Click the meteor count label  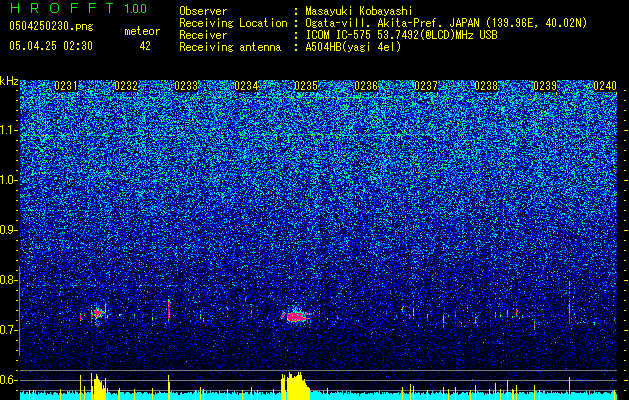pos(142,31)
